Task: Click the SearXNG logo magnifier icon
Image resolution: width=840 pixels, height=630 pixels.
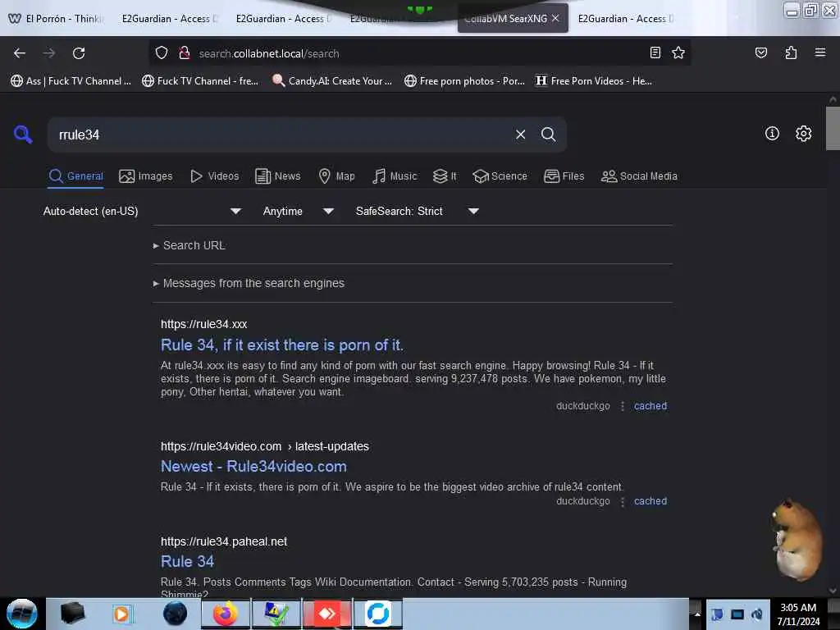Action: click(23, 135)
